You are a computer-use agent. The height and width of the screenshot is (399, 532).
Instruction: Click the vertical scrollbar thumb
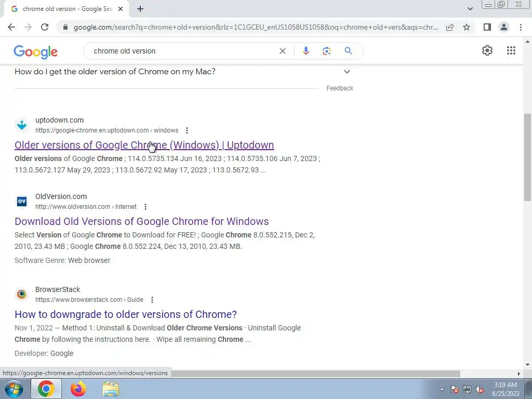[x=528, y=157]
